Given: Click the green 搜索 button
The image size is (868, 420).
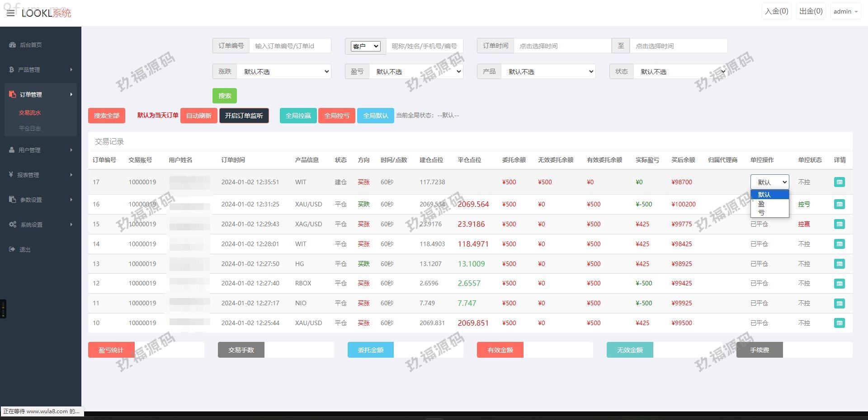Looking at the screenshot, I should pos(225,96).
